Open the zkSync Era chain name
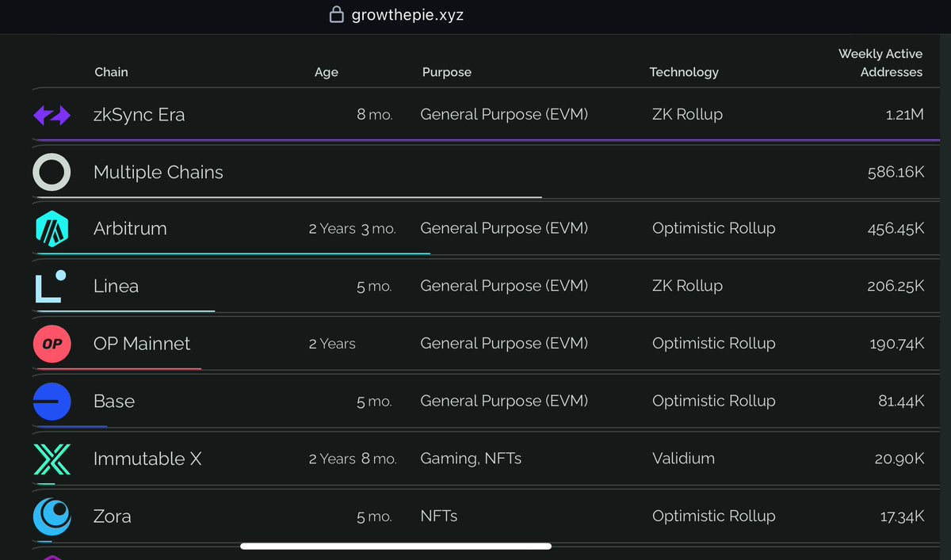This screenshot has width=951, height=560. click(x=139, y=115)
